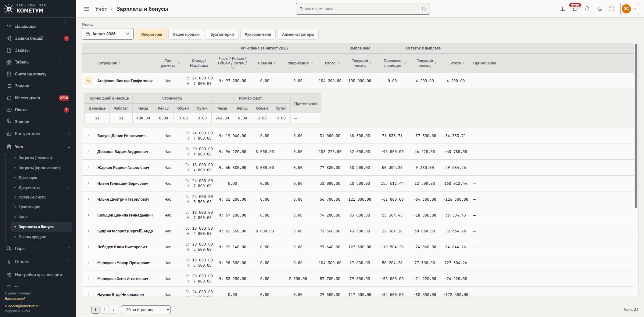Open the notifications bell
This screenshot has height=317, width=644.
587,9
